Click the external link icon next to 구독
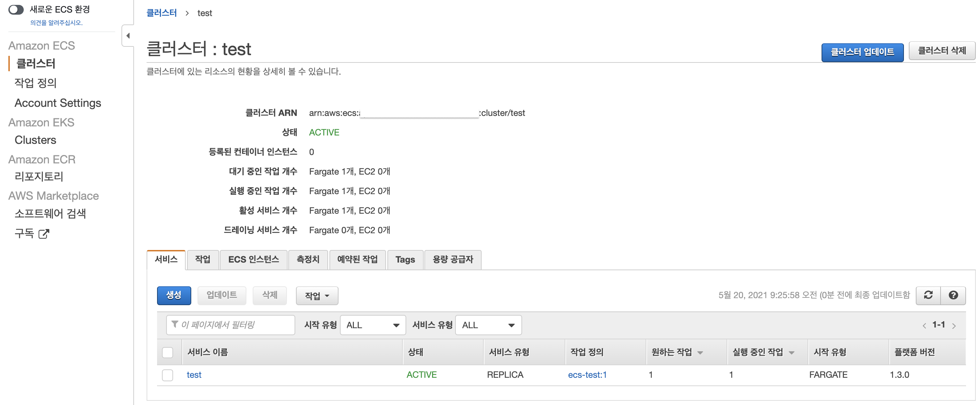The width and height of the screenshot is (980, 405). pyautogui.click(x=44, y=233)
